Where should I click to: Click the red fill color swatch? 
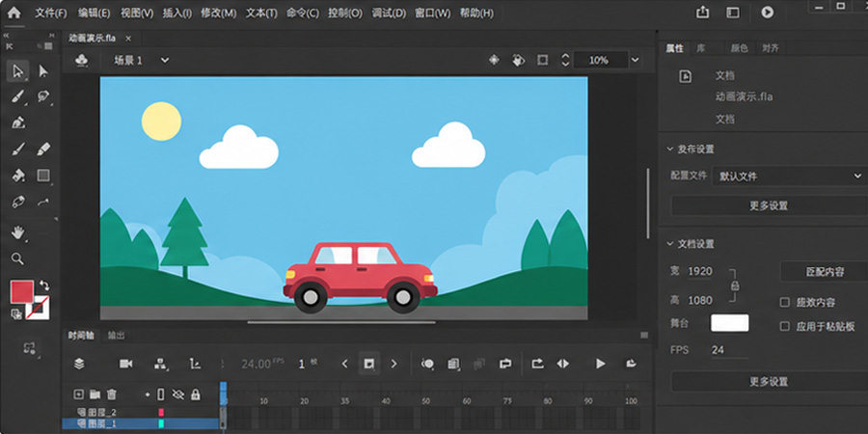pos(22,291)
